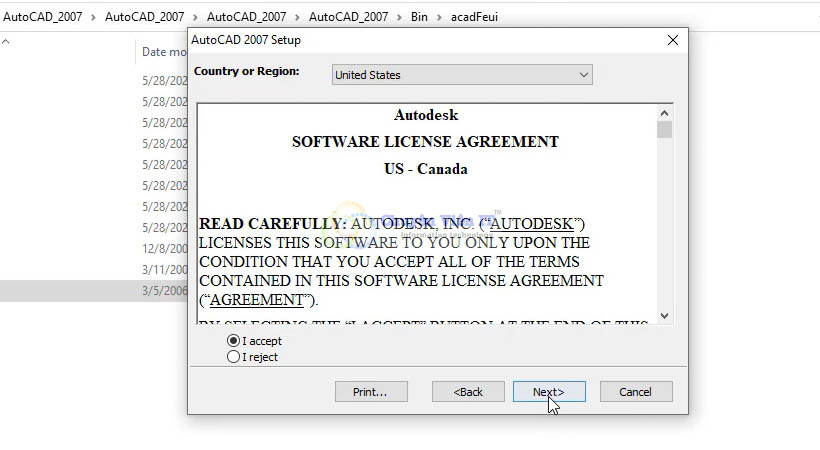This screenshot has height=450, width=820.
Task: Expand the chevron between Bin and acadFeui
Action: click(x=439, y=17)
